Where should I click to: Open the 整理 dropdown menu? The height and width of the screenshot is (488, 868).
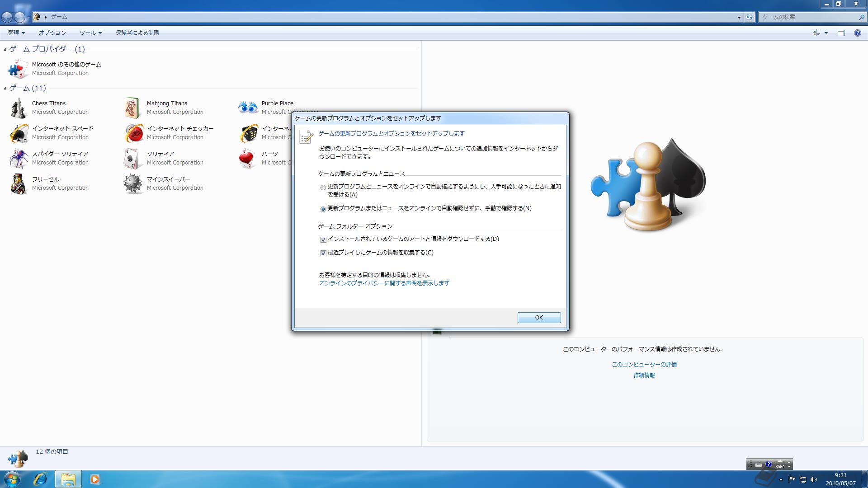pos(16,33)
